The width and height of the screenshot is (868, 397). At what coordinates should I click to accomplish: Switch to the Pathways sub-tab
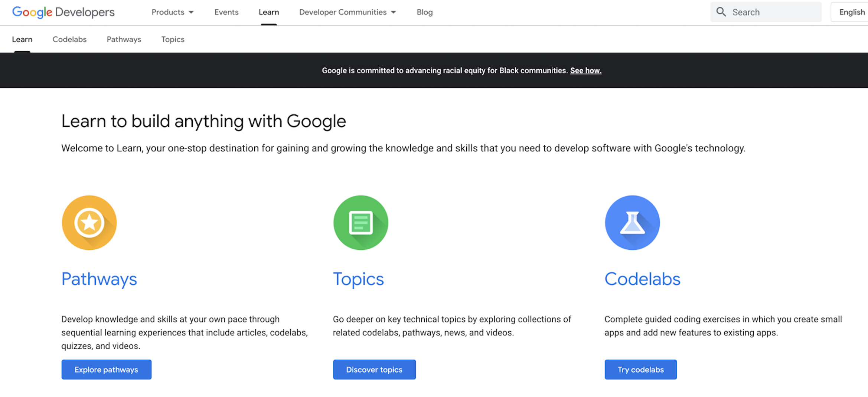pos(124,39)
